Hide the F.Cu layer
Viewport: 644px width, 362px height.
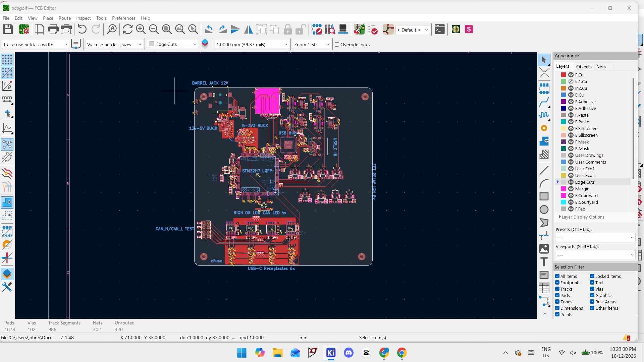(571, 75)
